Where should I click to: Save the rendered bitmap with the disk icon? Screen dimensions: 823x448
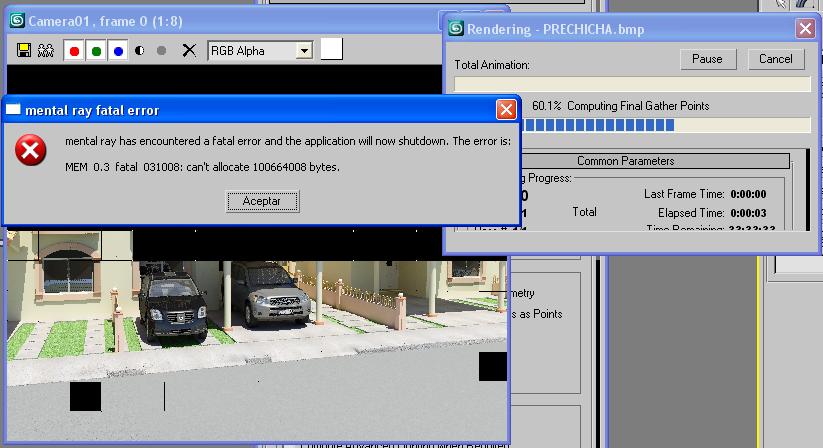click(24, 50)
